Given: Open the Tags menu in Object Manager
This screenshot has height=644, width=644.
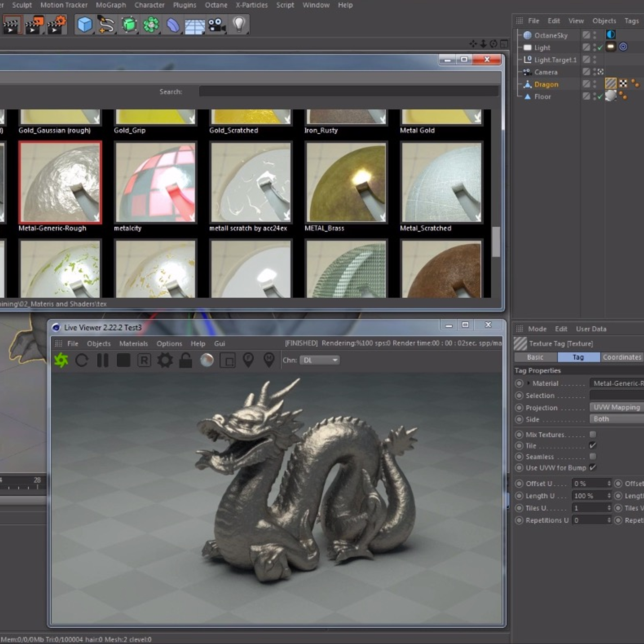Looking at the screenshot, I should pos(631,21).
